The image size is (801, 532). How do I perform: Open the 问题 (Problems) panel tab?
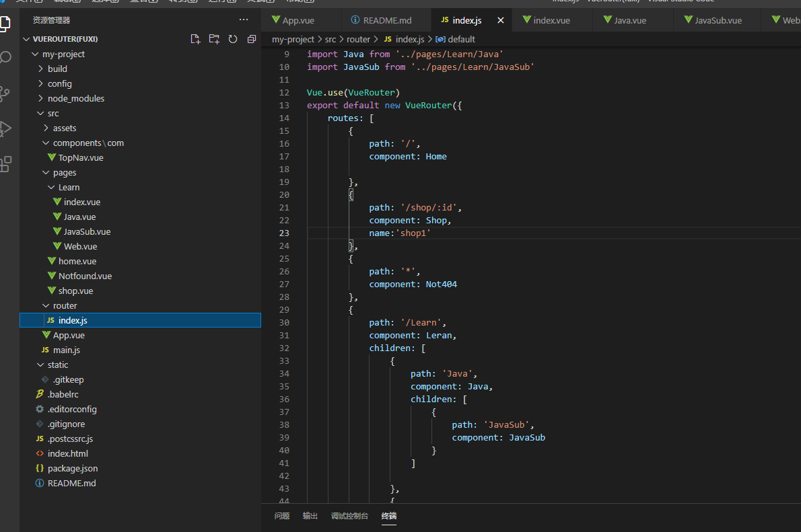click(282, 516)
